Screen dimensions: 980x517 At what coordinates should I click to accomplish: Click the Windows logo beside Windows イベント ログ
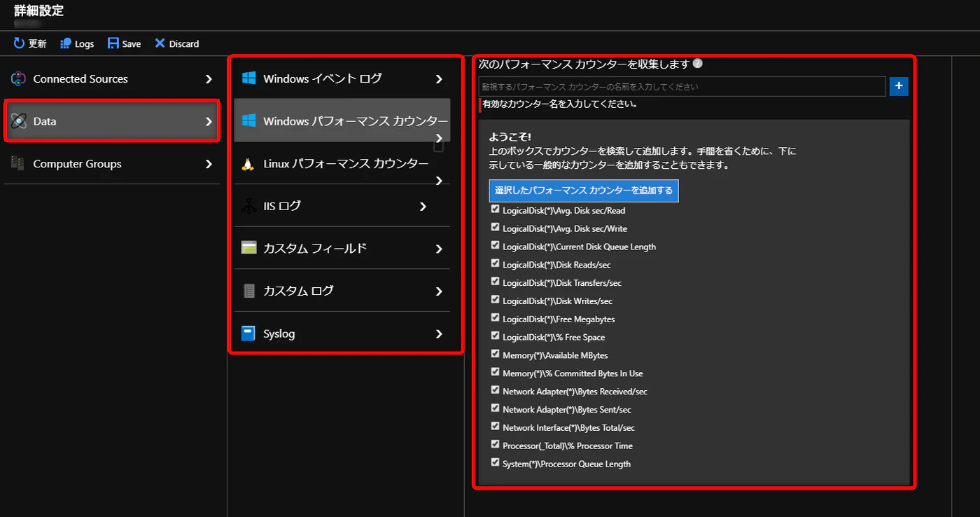click(x=248, y=78)
